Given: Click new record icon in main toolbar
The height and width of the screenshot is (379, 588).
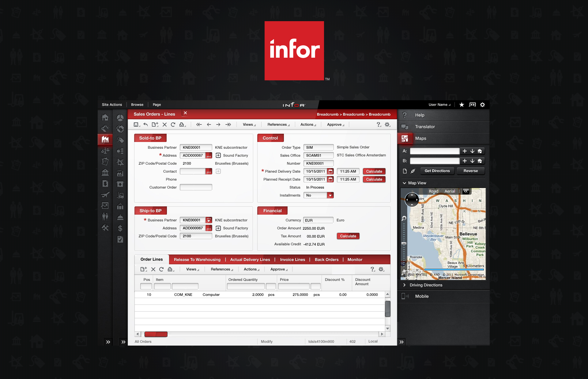Looking at the screenshot, I should point(155,124).
